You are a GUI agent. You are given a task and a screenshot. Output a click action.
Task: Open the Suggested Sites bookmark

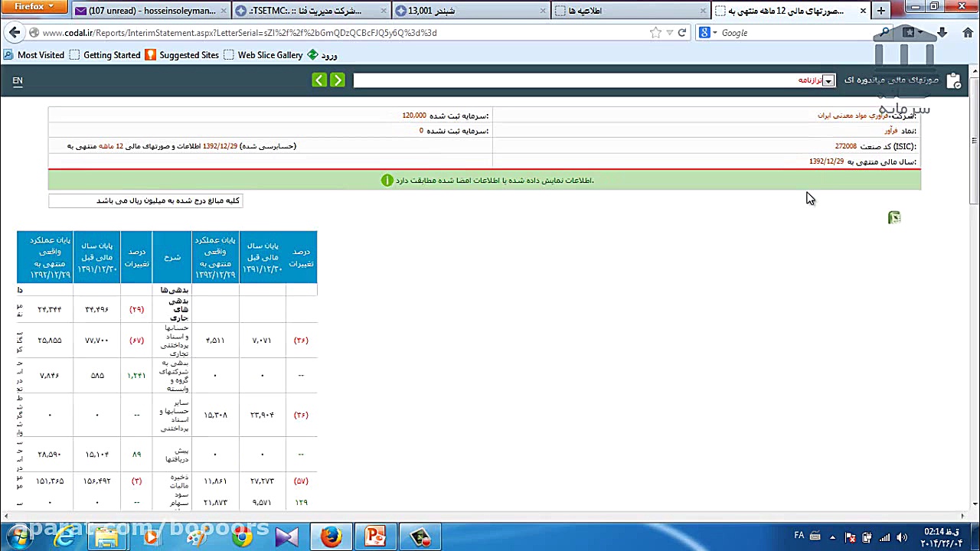tap(182, 55)
